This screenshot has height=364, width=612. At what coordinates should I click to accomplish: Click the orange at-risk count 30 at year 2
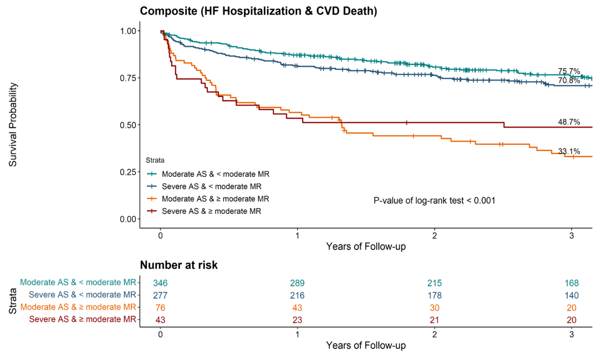434,308
